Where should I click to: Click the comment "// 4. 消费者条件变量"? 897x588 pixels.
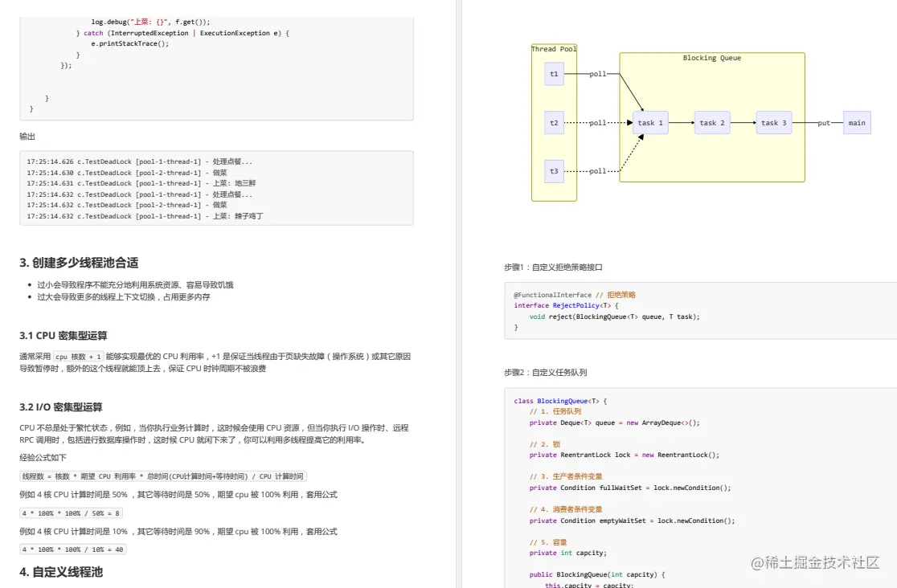click(566, 509)
